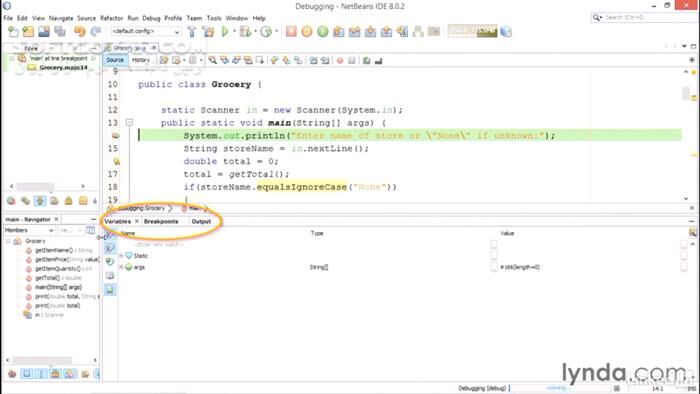Click the Profile Project icon
700x394 pixels.
pos(266,32)
